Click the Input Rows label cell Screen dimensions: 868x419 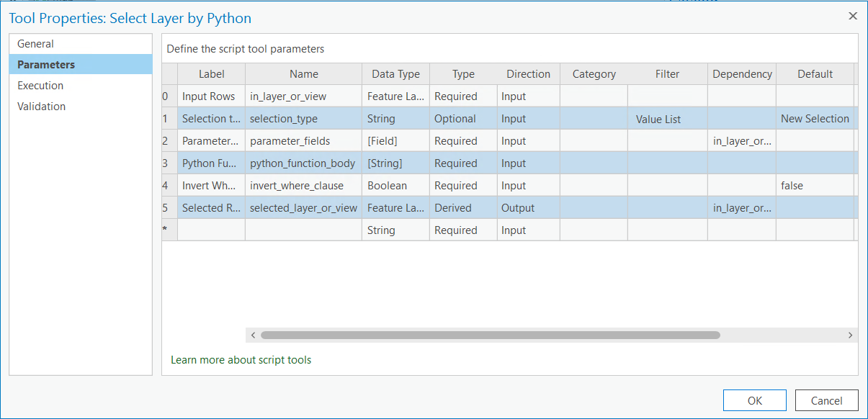point(210,96)
